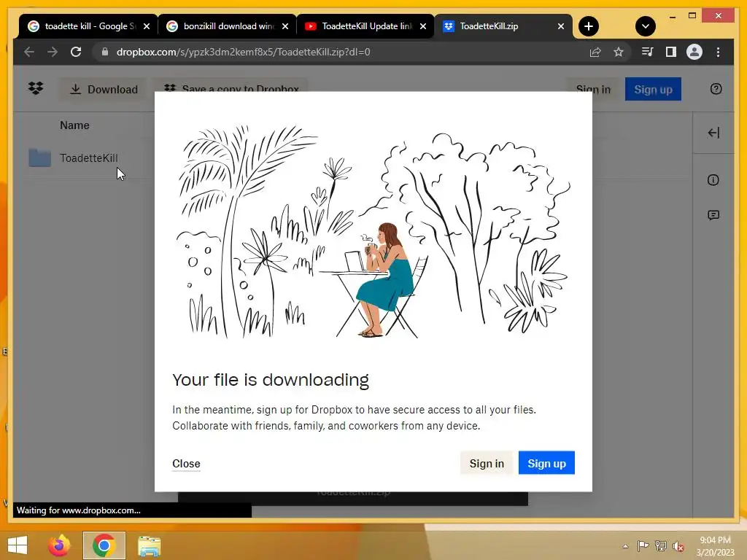Open a new tab with plus button
This screenshot has height=560, width=747.
[589, 26]
